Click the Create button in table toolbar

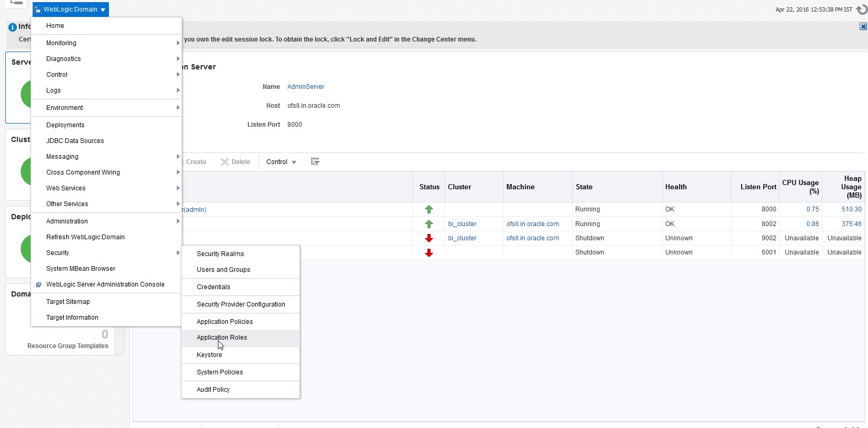[196, 162]
